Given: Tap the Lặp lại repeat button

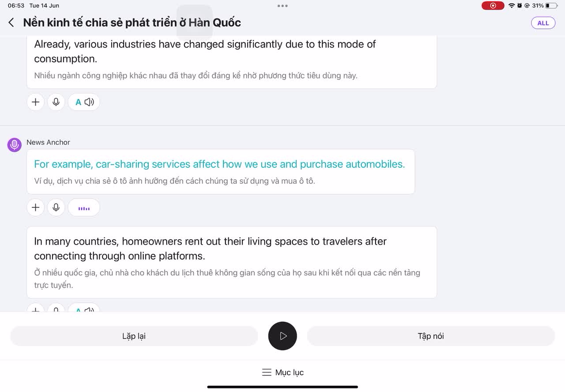Looking at the screenshot, I should (134, 336).
